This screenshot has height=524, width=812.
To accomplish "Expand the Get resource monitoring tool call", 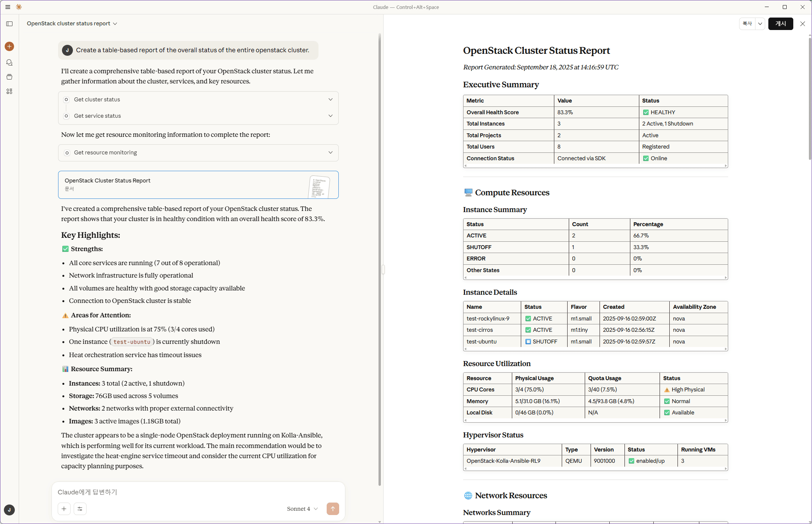I will (198, 152).
